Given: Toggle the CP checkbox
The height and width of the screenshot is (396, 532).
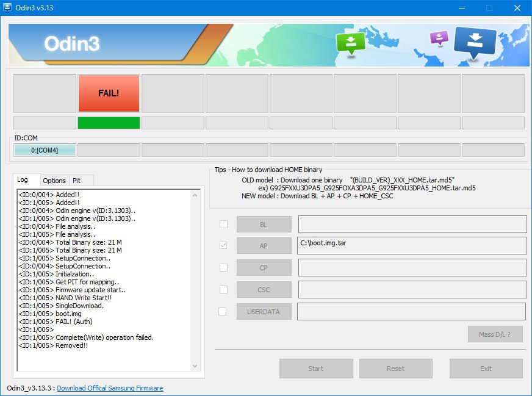Looking at the screenshot, I should click(x=223, y=267).
